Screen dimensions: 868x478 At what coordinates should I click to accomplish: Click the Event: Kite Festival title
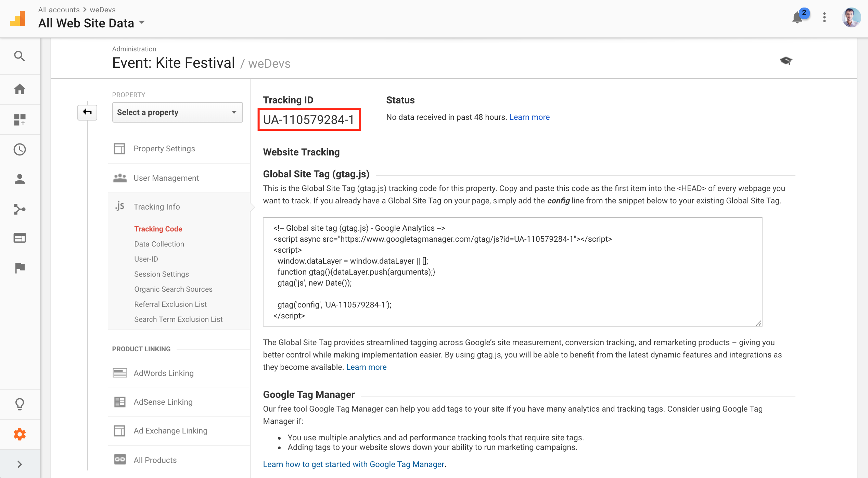pyautogui.click(x=174, y=63)
